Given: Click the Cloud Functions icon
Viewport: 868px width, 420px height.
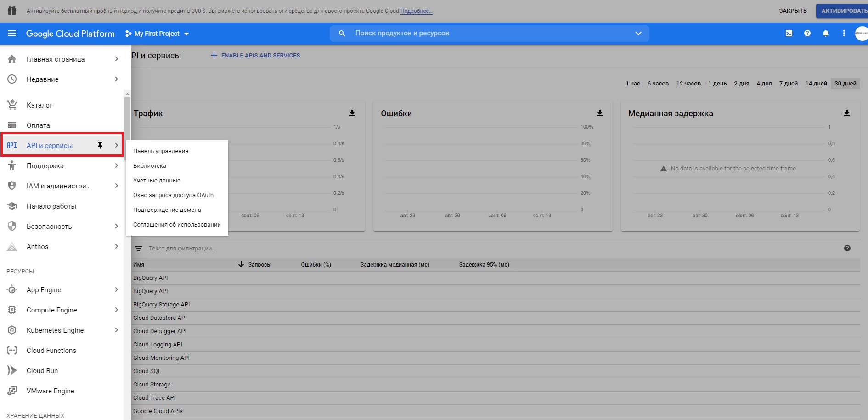Looking at the screenshot, I should [x=12, y=351].
